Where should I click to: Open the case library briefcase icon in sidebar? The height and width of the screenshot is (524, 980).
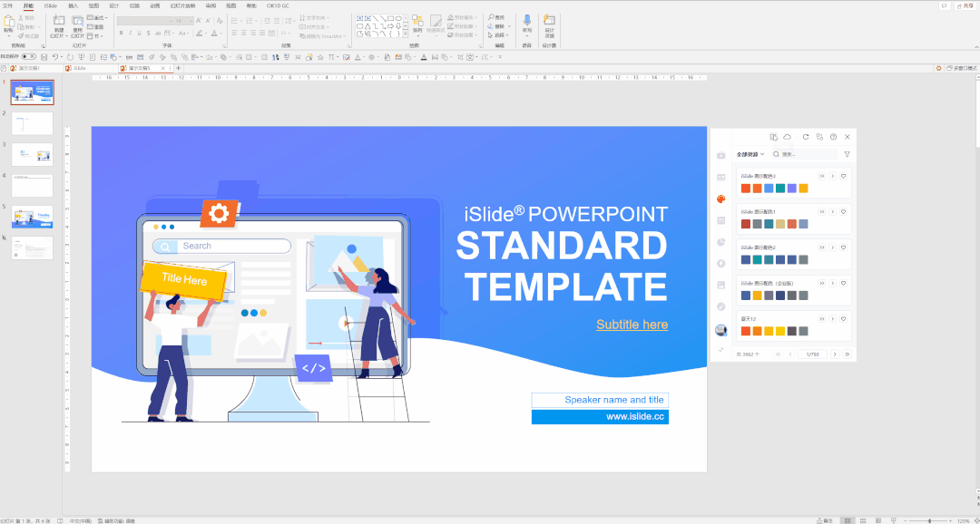[x=721, y=156]
